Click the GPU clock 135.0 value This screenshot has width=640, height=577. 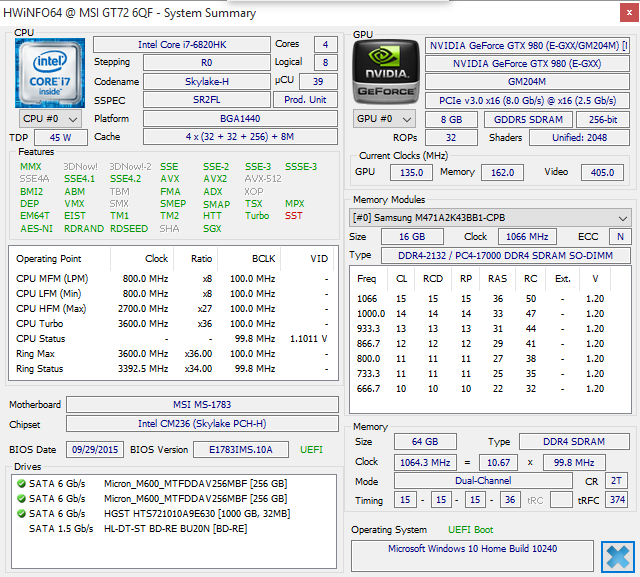pos(411,173)
